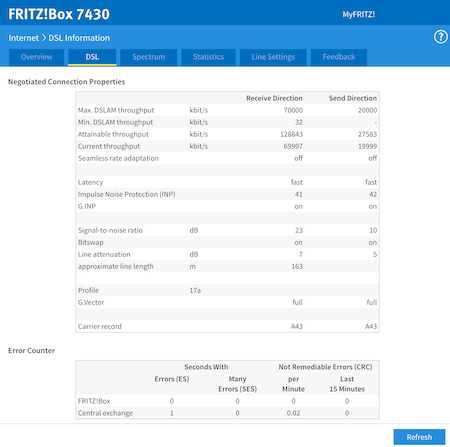Click Impulse Noise Protection (INP) label
Viewport: 450px width, 447px height.
pyautogui.click(x=127, y=194)
